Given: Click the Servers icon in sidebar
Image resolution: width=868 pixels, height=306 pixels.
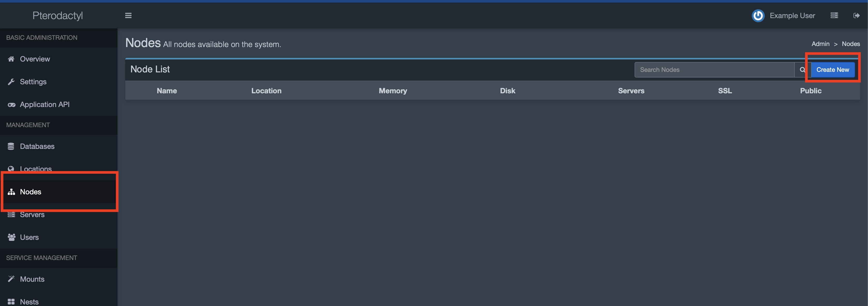Looking at the screenshot, I should tap(11, 214).
